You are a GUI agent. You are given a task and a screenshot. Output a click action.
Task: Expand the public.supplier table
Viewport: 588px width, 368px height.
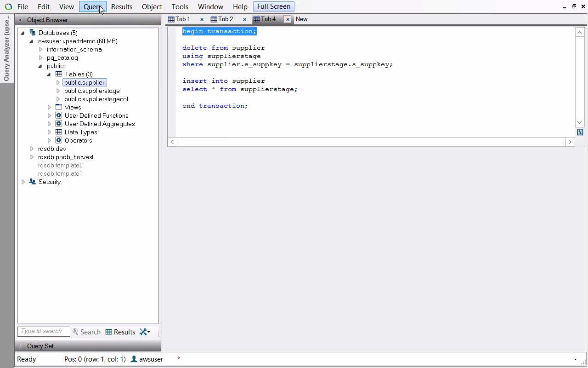tap(58, 82)
